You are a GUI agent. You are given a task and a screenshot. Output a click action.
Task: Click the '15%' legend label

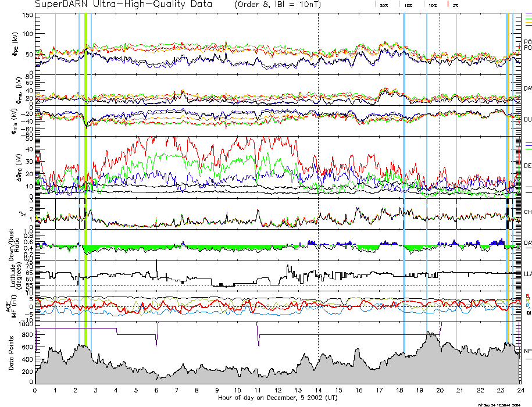click(408, 5)
